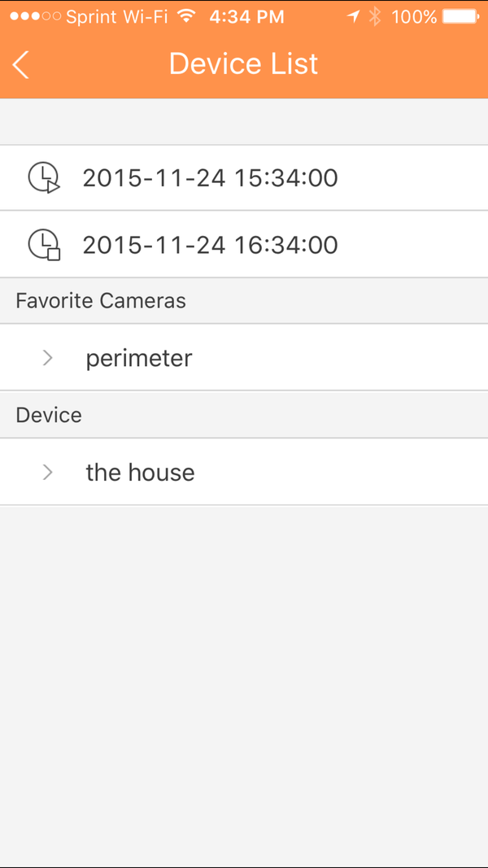Tap the Device List title
Screen dimensions: 488x868
pyautogui.click(x=243, y=63)
